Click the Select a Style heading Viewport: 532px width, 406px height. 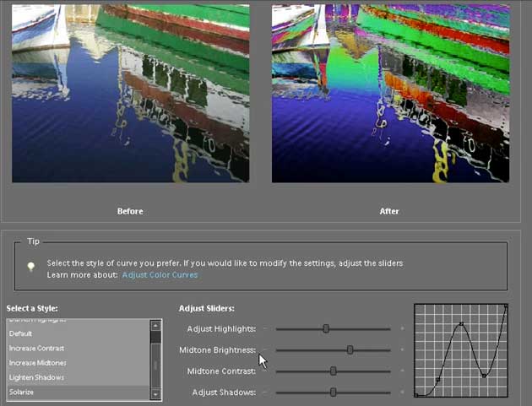32,308
